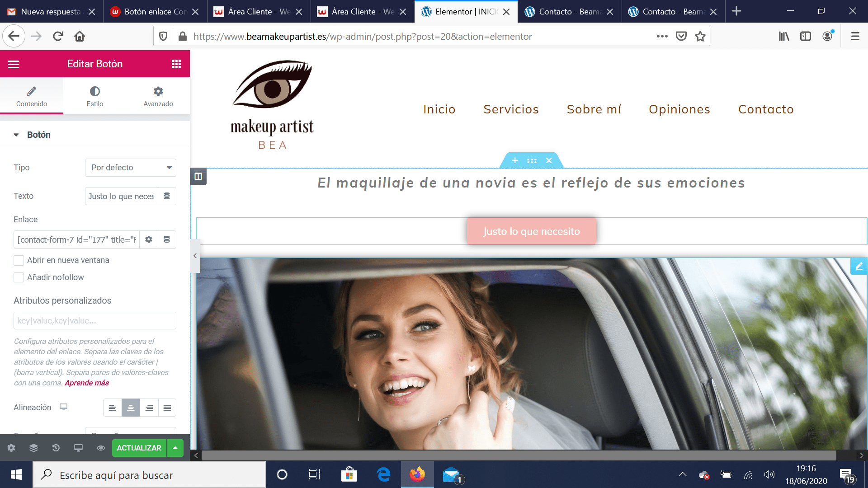Click the preview horizontal scrollbar
This screenshot has height=488, width=868.
(x=519, y=455)
